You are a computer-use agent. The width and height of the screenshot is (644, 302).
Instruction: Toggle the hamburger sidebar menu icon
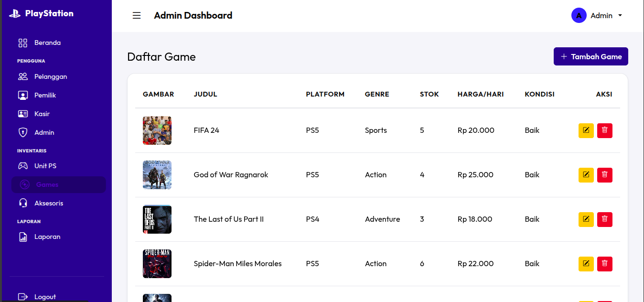pyautogui.click(x=137, y=15)
